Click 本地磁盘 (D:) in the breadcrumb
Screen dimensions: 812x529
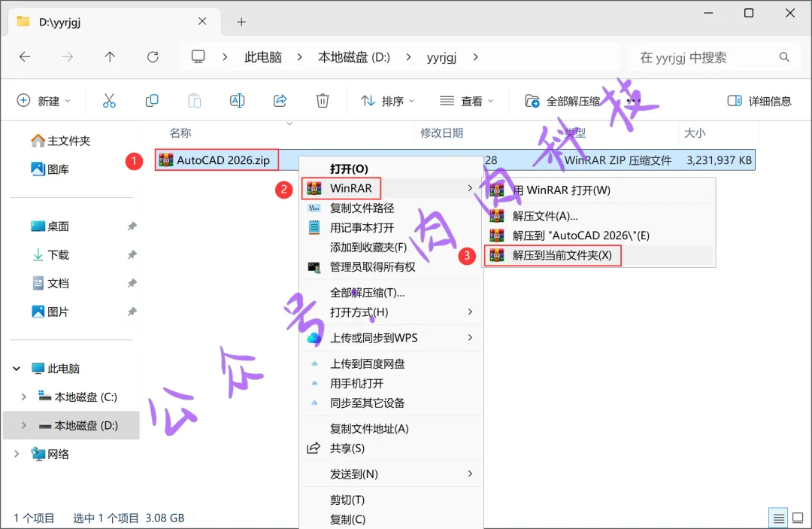pyautogui.click(x=354, y=57)
